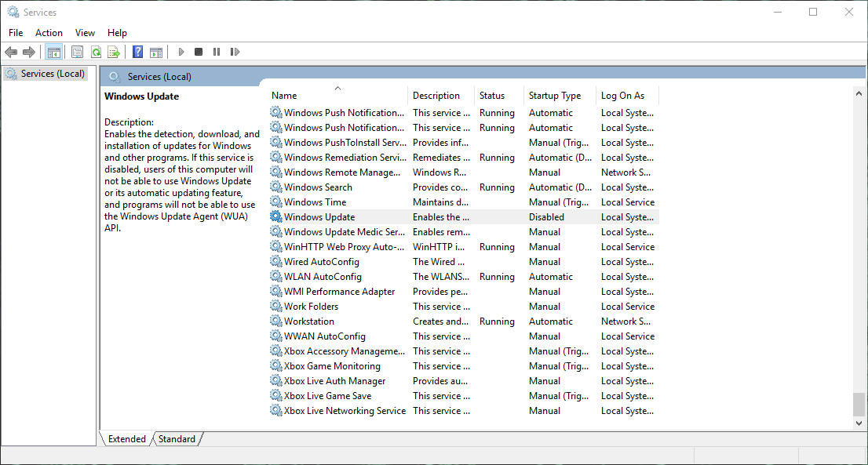Click the Services app icon in title bar
Image resolution: width=868 pixels, height=465 pixels.
[13, 12]
